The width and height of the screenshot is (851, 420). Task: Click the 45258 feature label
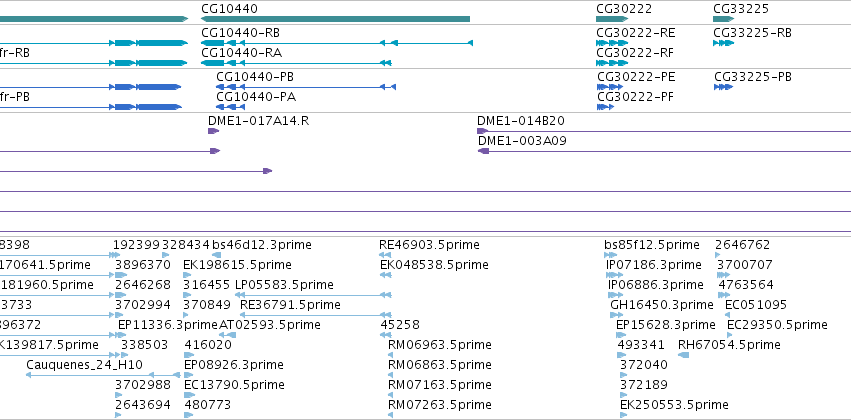[400, 326]
